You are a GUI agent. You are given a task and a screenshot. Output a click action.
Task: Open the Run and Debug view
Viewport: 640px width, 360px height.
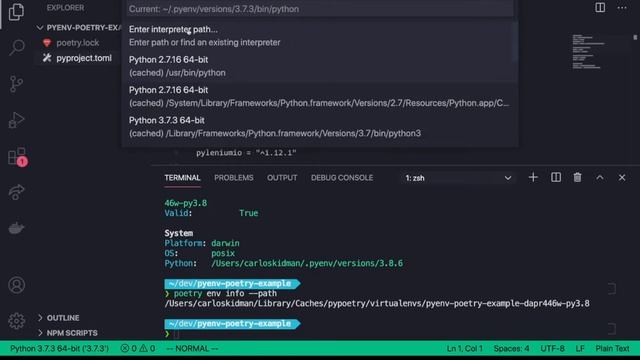coord(16,120)
